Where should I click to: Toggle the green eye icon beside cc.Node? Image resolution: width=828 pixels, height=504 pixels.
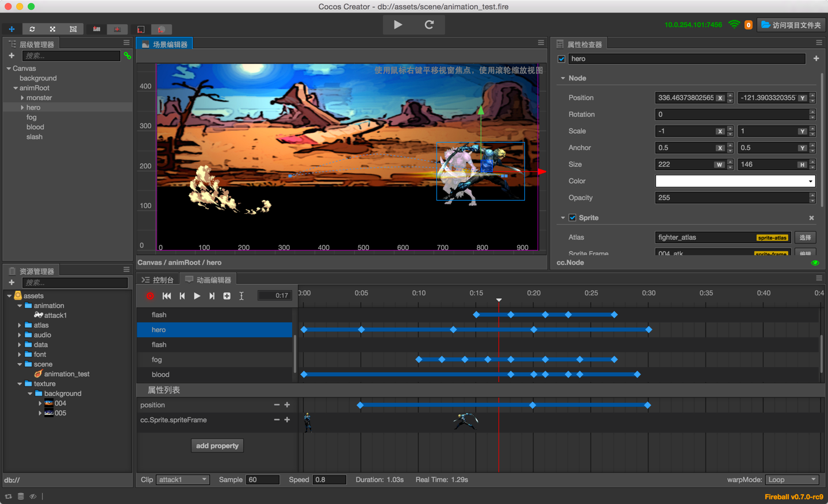[815, 263]
